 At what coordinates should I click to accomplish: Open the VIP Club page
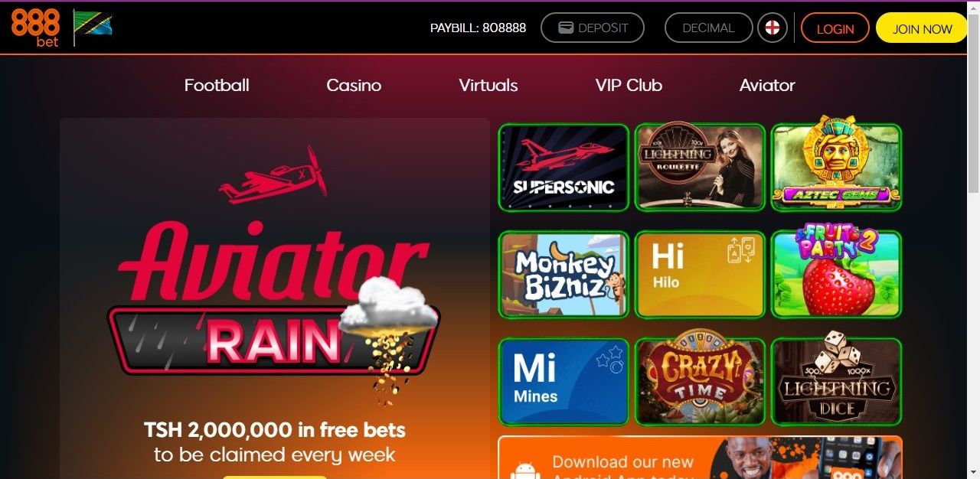(x=629, y=86)
